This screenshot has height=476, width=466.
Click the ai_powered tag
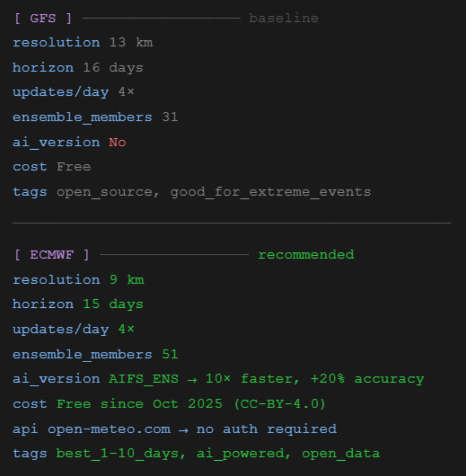point(240,453)
